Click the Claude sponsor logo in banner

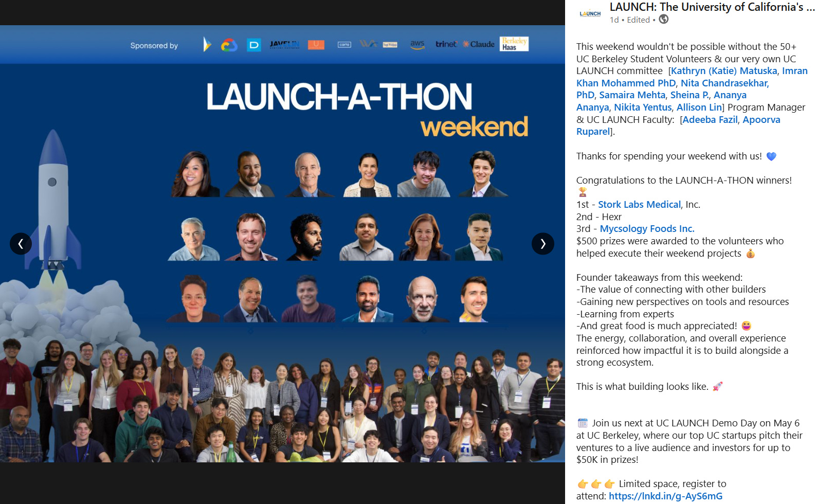[479, 44]
